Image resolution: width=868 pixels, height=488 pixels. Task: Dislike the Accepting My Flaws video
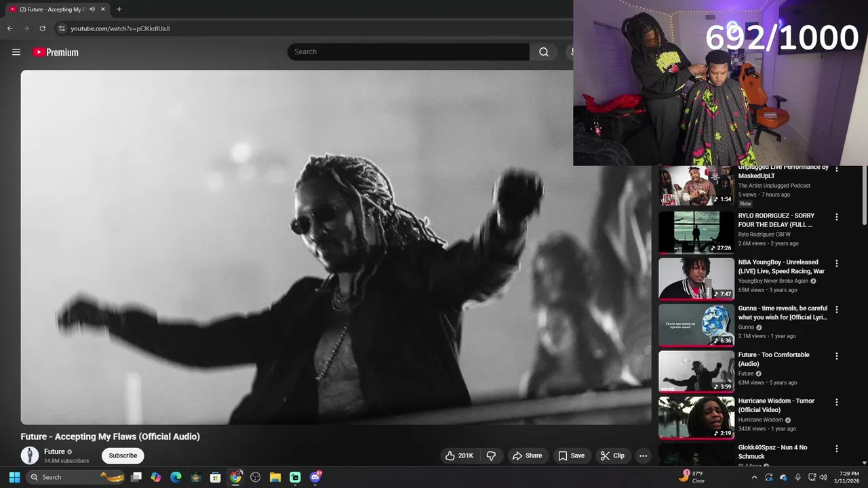(492, 455)
